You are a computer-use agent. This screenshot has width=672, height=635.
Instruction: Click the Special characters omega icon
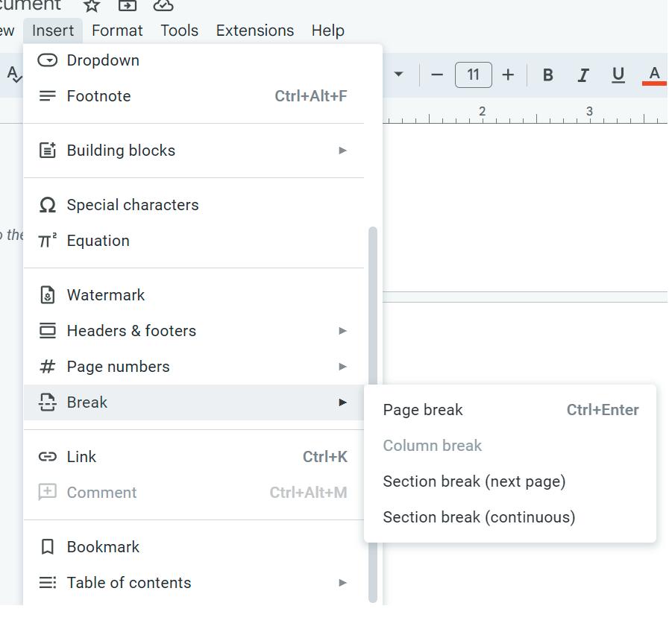(x=48, y=205)
